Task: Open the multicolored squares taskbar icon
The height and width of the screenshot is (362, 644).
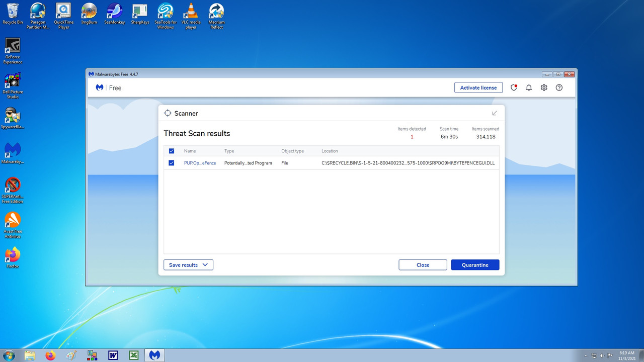Action: coord(92,355)
